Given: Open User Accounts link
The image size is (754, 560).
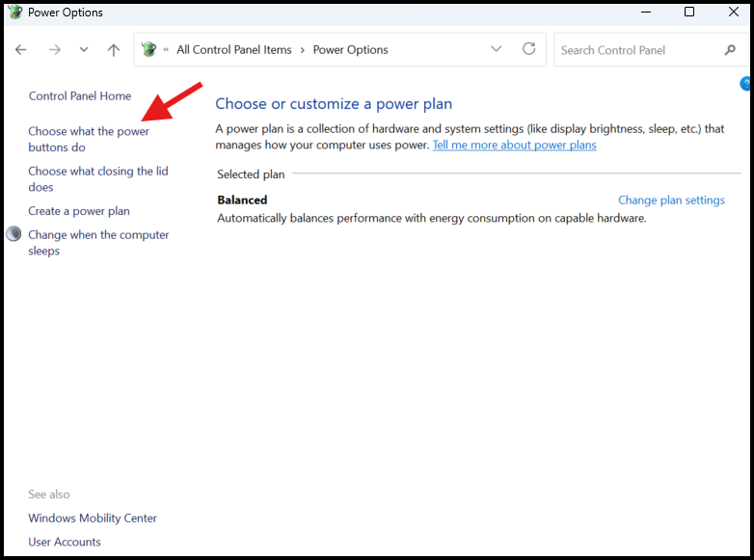Looking at the screenshot, I should [x=65, y=542].
